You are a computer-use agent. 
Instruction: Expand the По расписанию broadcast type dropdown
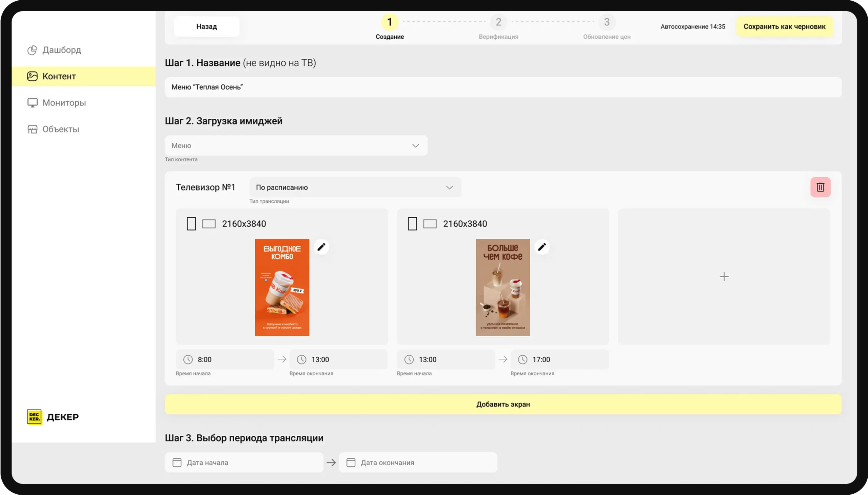coord(355,187)
